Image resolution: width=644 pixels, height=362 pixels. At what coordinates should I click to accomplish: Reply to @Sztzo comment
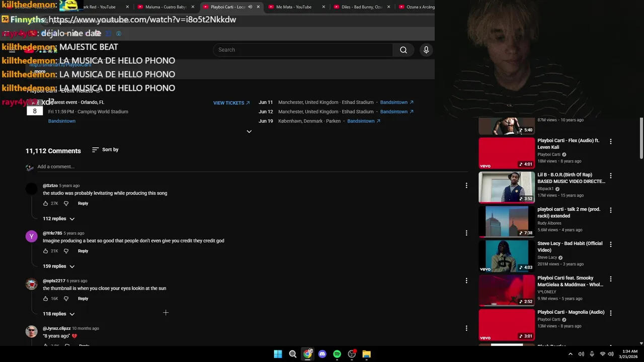[83, 204]
